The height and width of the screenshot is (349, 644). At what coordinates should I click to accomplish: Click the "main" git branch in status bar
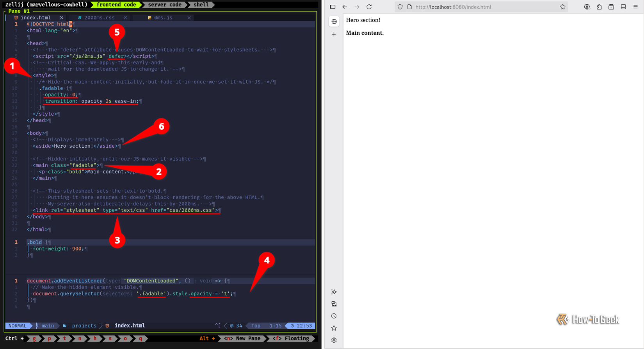pyautogui.click(x=48, y=326)
